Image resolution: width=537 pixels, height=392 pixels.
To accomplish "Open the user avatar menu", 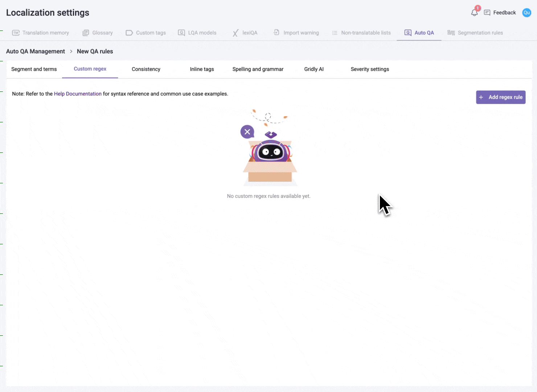I will (x=526, y=13).
